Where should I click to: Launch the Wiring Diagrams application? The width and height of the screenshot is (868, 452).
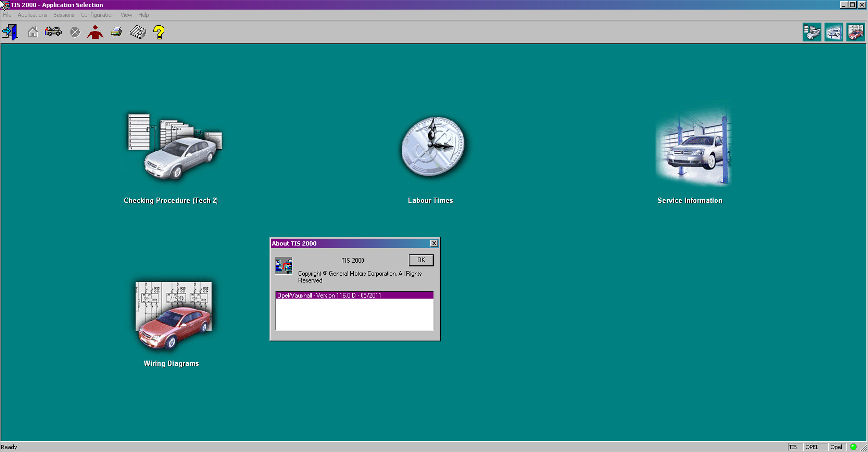point(173,315)
